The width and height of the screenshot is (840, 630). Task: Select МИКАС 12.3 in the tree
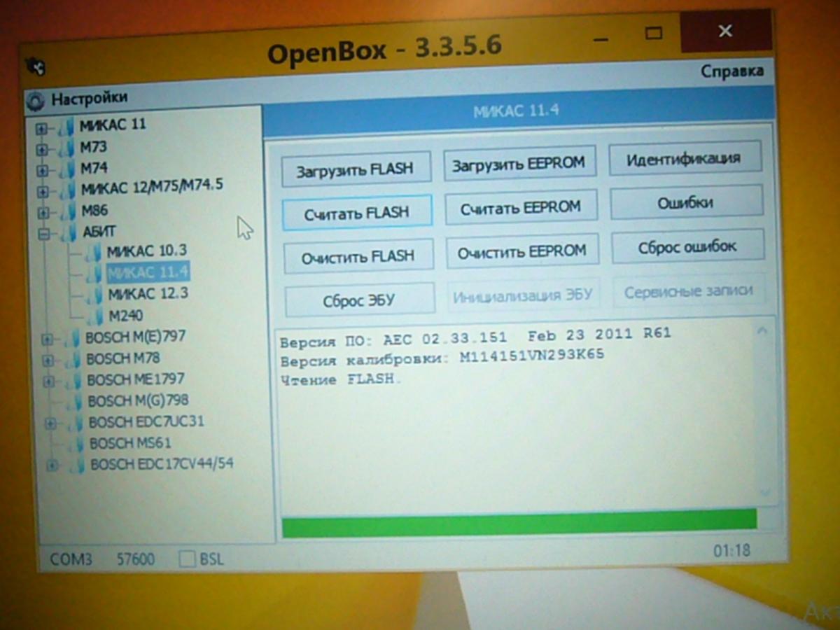click(x=148, y=293)
